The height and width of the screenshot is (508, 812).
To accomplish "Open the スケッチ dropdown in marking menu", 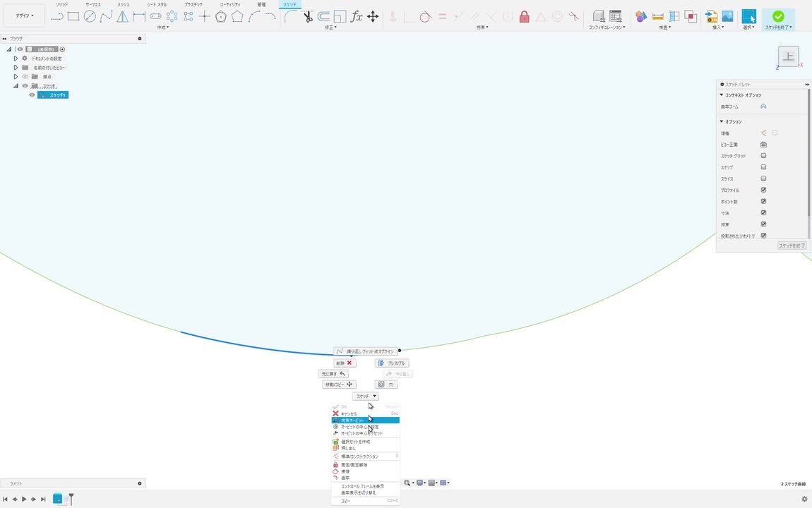I will (x=366, y=397).
